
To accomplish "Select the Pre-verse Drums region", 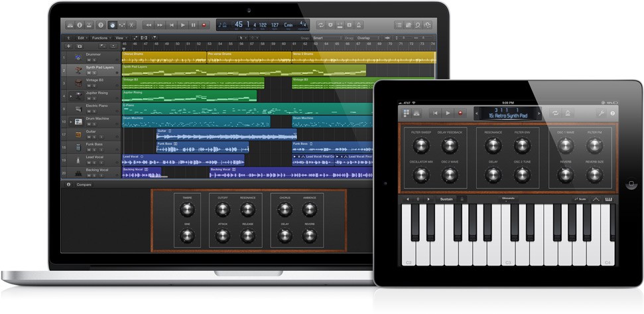I will pyautogui.click(x=249, y=57).
